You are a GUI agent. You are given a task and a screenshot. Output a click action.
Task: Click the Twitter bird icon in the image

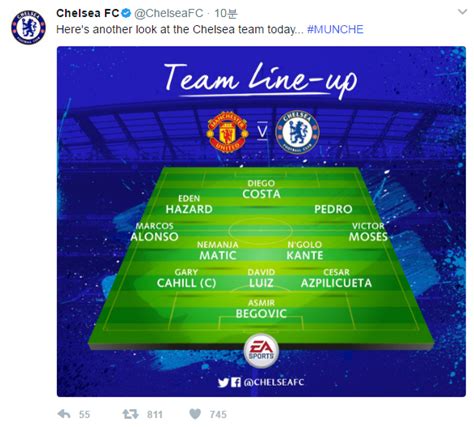point(223,382)
